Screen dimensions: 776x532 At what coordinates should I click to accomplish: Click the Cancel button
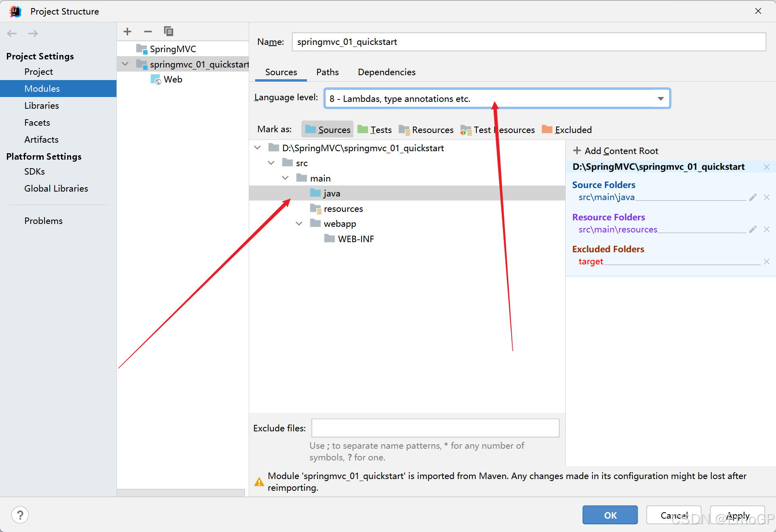(x=674, y=515)
